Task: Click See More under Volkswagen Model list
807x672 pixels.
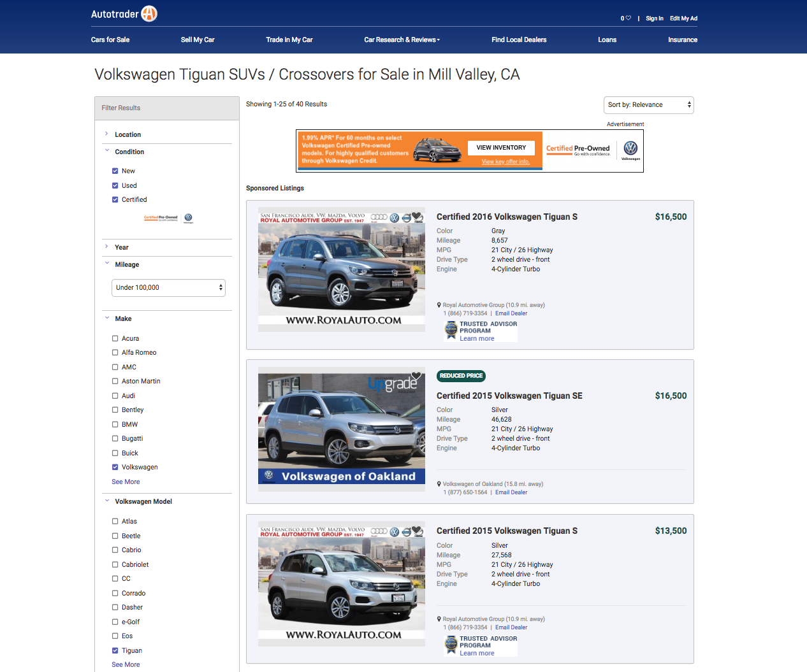Action: click(126, 664)
